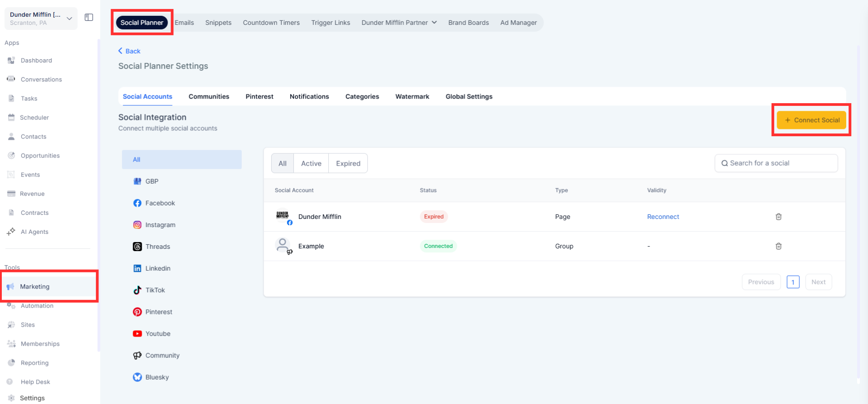The image size is (868, 404).
Task: Filter accounts by Bluesky icon
Action: 137,377
